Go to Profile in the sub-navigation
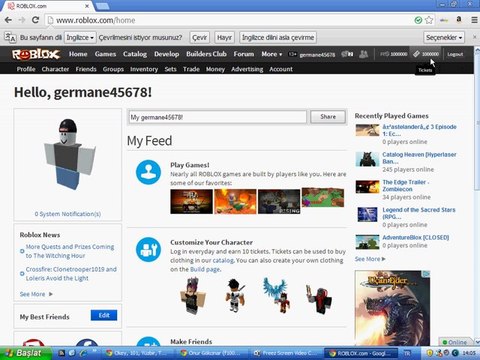The width and height of the screenshot is (480, 360). click(26, 69)
